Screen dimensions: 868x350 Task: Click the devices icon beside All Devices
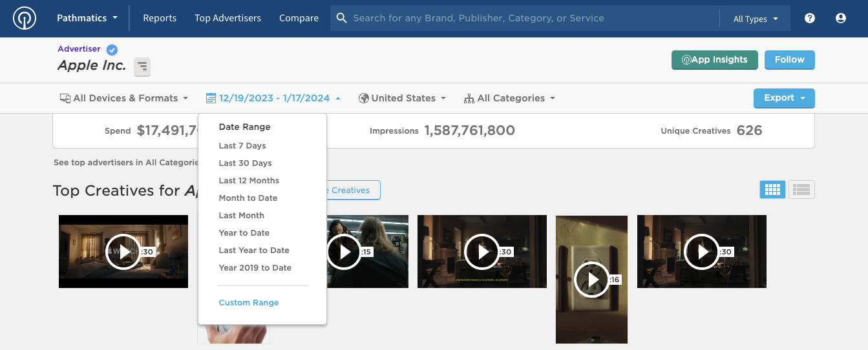click(x=65, y=98)
